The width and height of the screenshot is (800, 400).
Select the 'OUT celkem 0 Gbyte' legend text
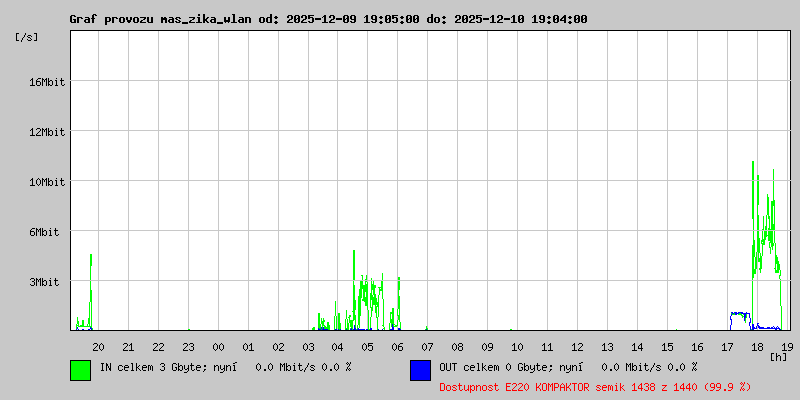(x=491, y=367)
